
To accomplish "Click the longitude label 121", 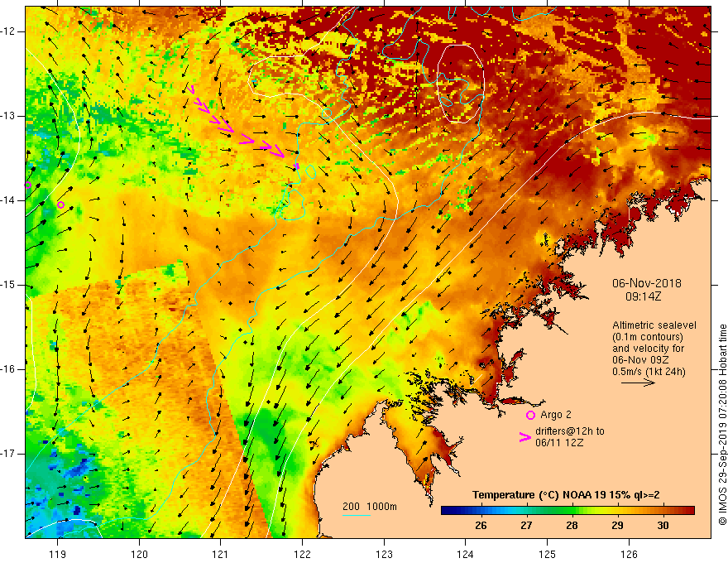I will pos(221,554).
